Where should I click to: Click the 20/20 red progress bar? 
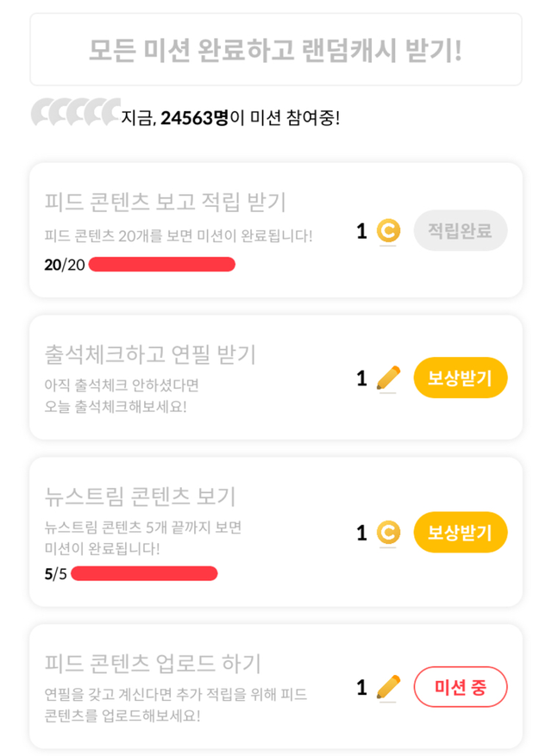click(x=162, y=265)
